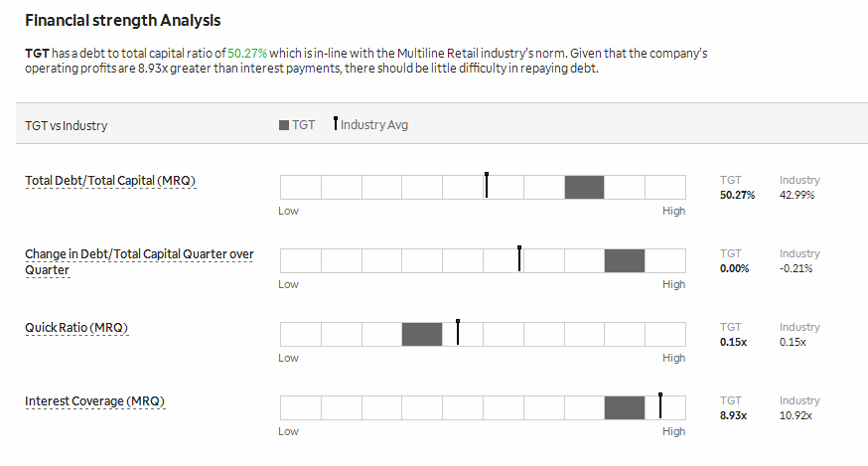
Task: Click the TGT 50.27% debt ratio value
Action: [x=737, y=195]
